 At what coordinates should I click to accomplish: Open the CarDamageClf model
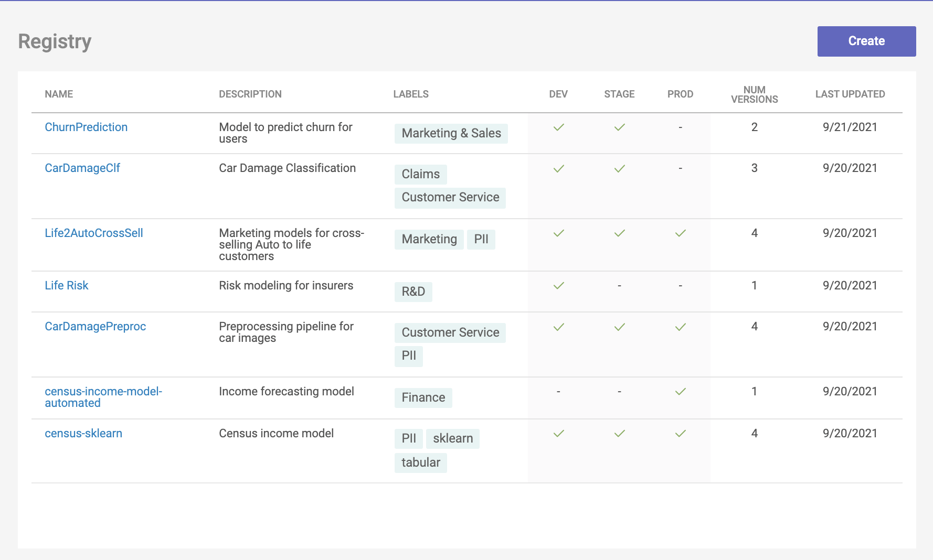coord(82,168)
